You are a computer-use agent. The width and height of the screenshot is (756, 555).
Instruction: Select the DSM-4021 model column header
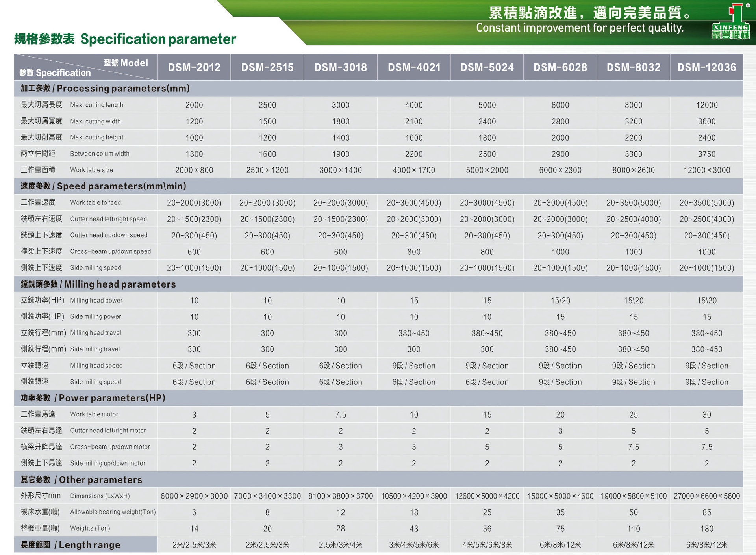[x=414, y=67]
